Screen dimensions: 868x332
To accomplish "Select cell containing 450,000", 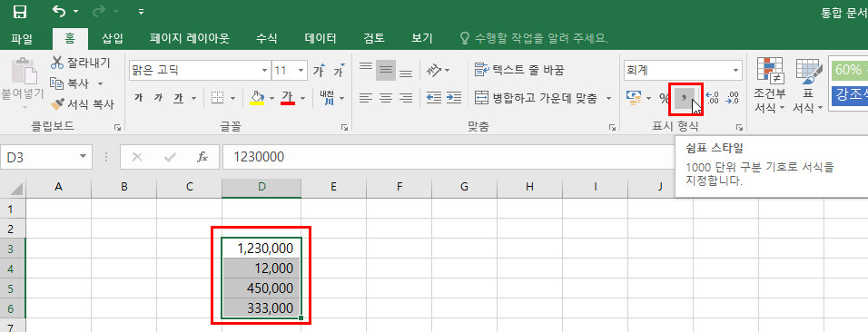I will [x=261, y=288].
